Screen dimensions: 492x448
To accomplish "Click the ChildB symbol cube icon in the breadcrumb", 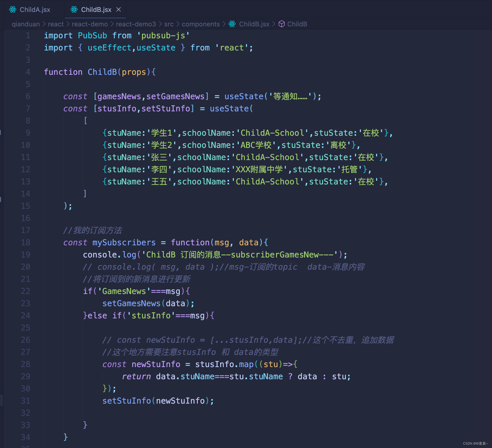I will click(x=282, y=24).
